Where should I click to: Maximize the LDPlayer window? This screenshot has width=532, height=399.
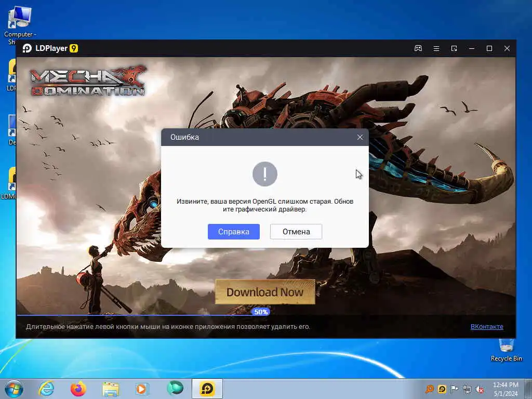[x=489, y=48]
